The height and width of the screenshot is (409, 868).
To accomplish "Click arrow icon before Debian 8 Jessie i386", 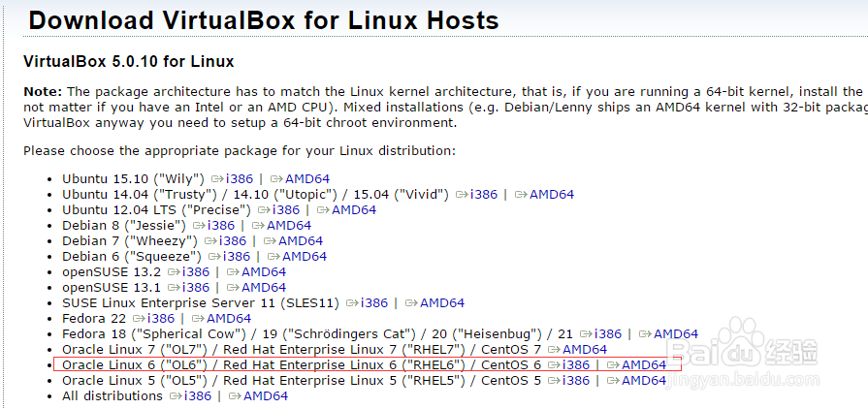I will (198, 226).
